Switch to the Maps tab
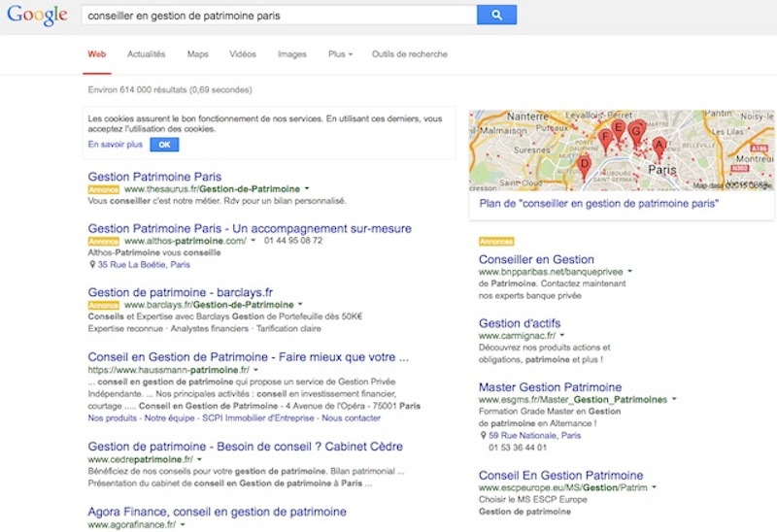The width and height of the screenshot is (777, 532). [x=198, y=54]
